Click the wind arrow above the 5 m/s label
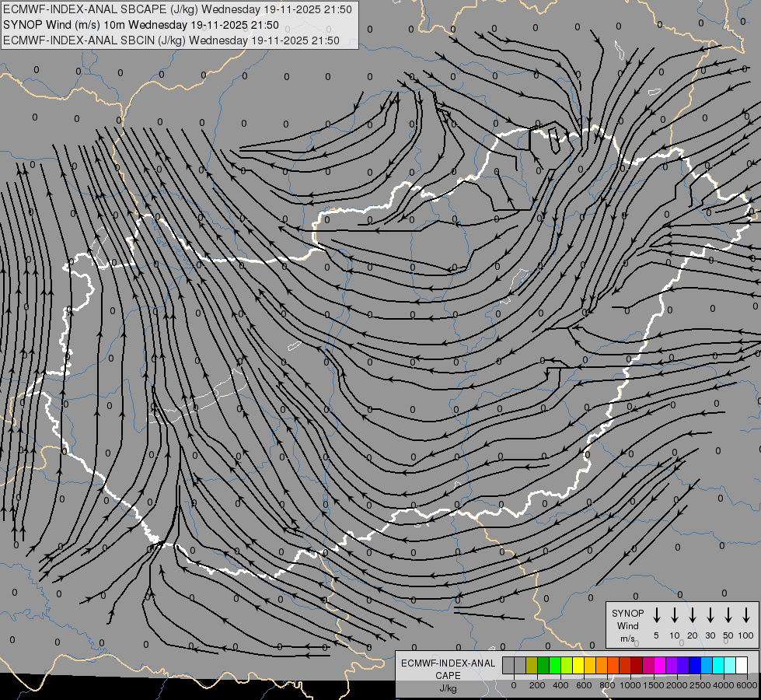The width and height of the screenshot is (761, 700). (x=657, y=615)
